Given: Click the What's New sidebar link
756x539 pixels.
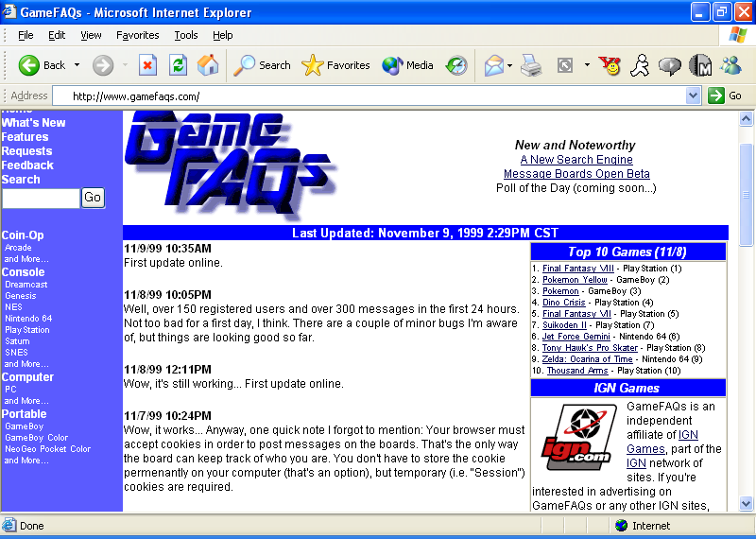Looking at the screenshot, I should [33, 123].
